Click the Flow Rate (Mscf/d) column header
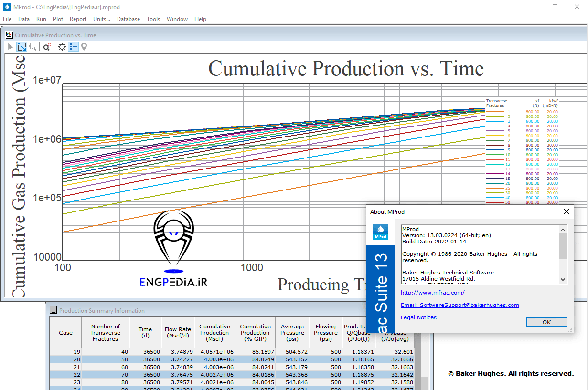The image size is (588, 390). tap(178, 333)
